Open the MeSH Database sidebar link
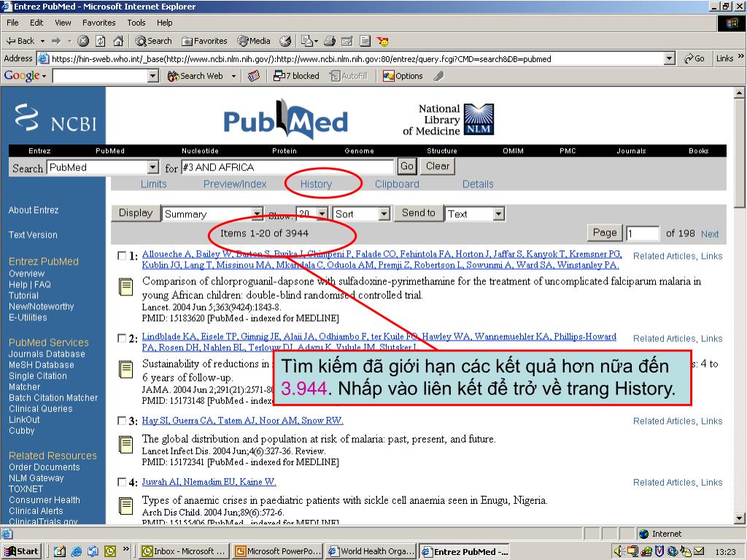The height and width of the screenshot is (560, 747). [42, 365]
